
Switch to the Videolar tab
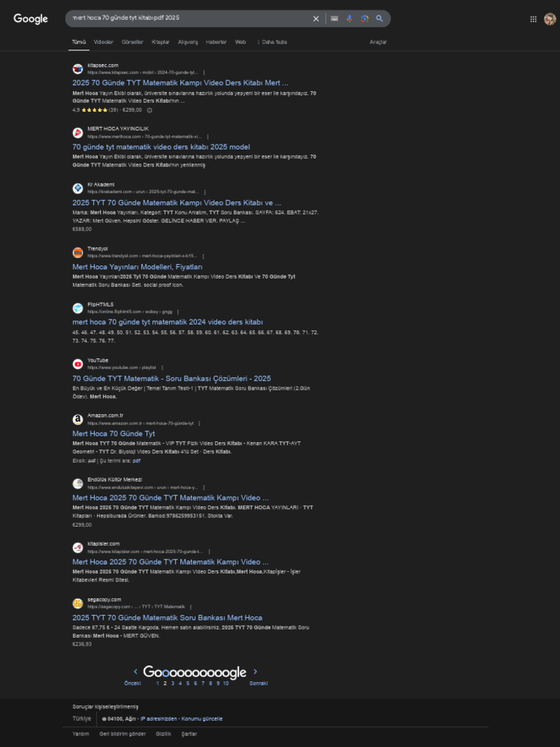(104, 42)
